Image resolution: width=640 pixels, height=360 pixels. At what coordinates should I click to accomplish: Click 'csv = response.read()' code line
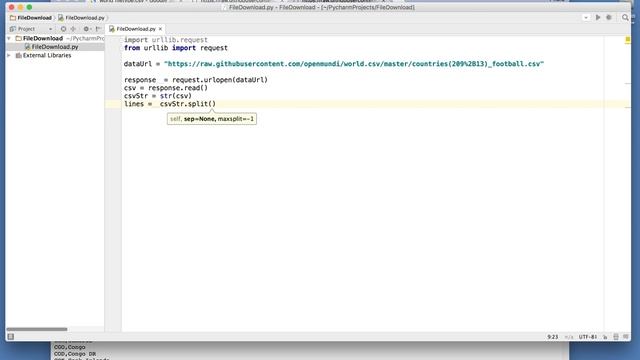tap(166, 88)
